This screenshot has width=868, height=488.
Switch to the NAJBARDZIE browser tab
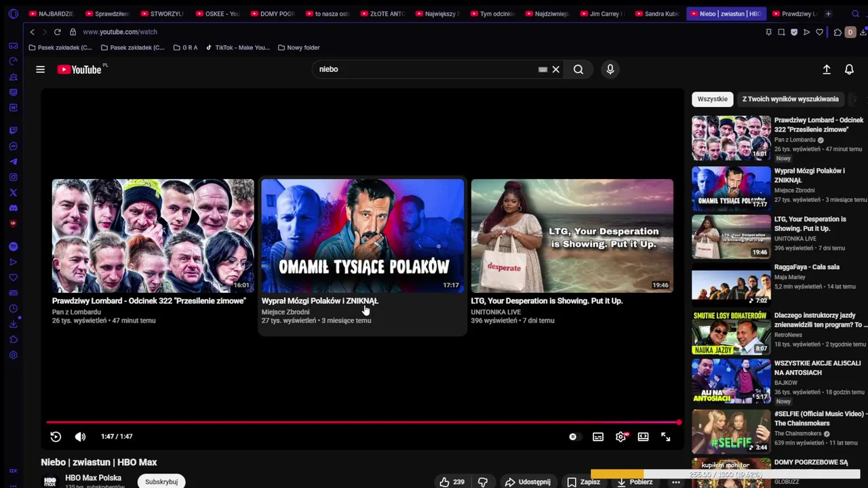point(51,14)
